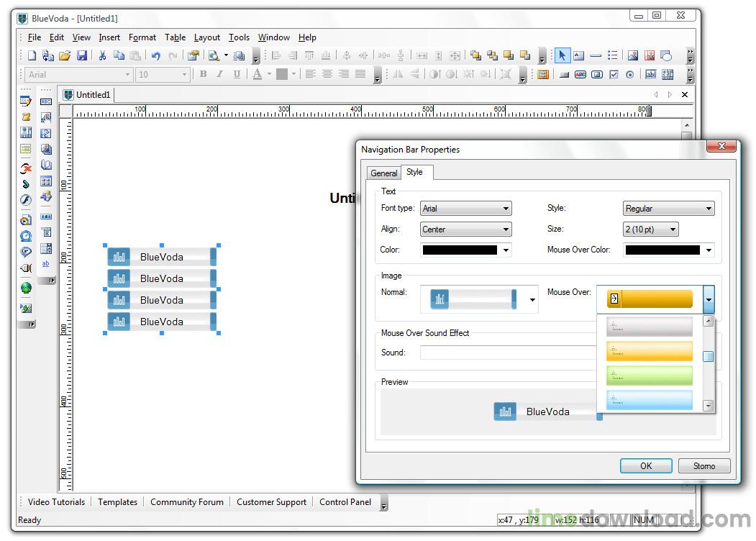The image size is (756, 541).
Task: Open the Font type dropdown in the dialog
Action: point(507,208)
